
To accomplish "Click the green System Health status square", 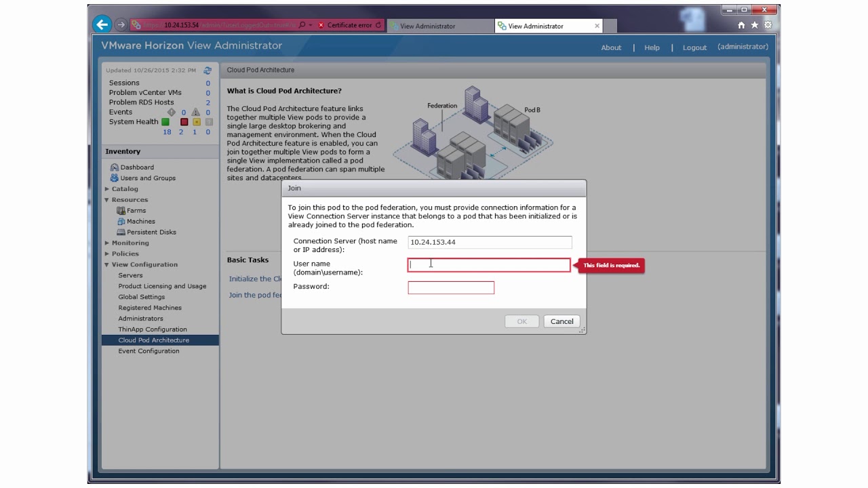I will pyautogui.click(x=165, y=122).
